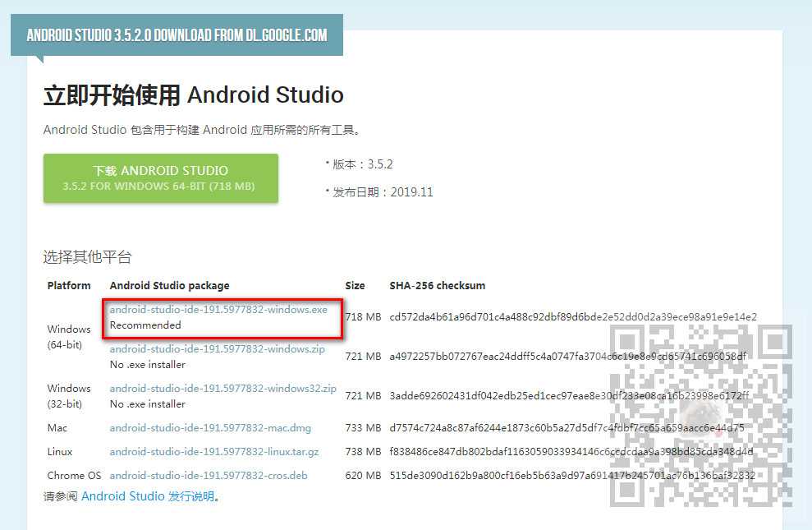Screen dimensions: 812x530
Task: Open android-studio-ide-191.5977832-linux.tar.gz link
Action: pos(214,452)
